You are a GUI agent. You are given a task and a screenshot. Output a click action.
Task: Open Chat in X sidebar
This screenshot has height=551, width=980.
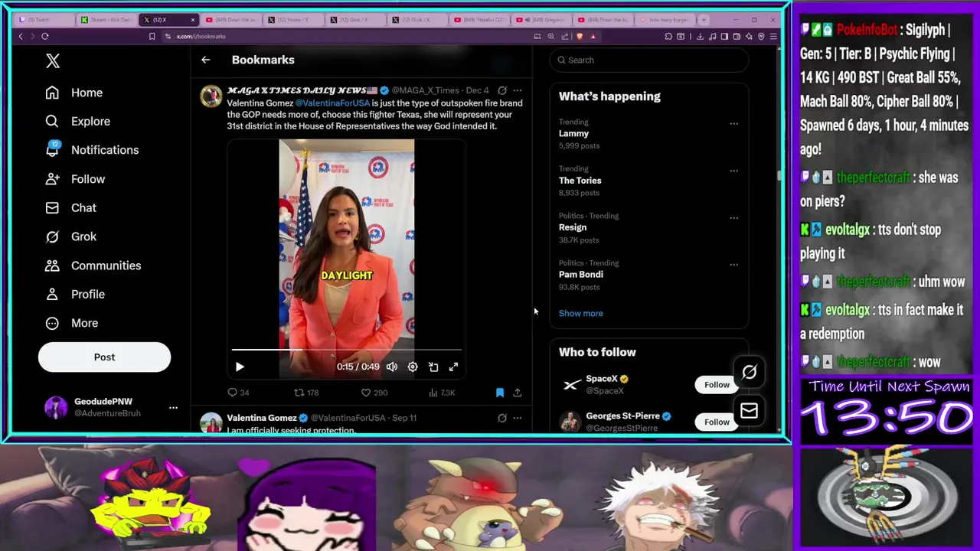point(70,207)
